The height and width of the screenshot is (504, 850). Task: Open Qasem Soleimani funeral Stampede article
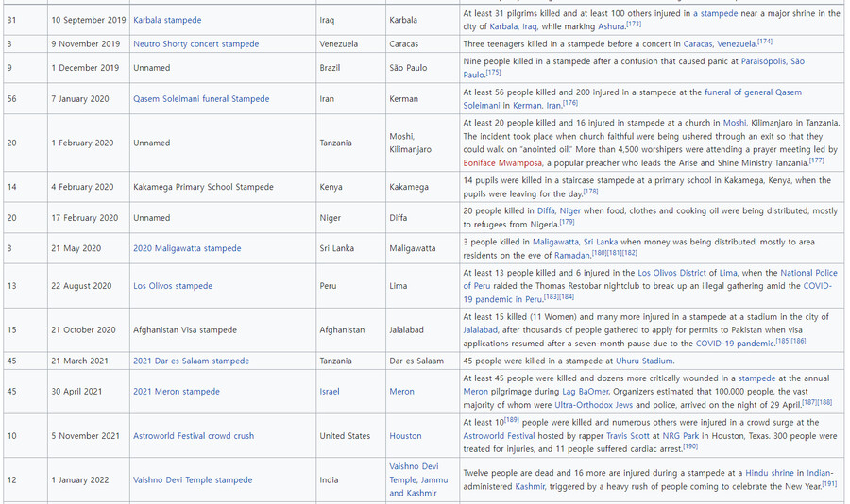pyautogui.click(x=201, y=98)
